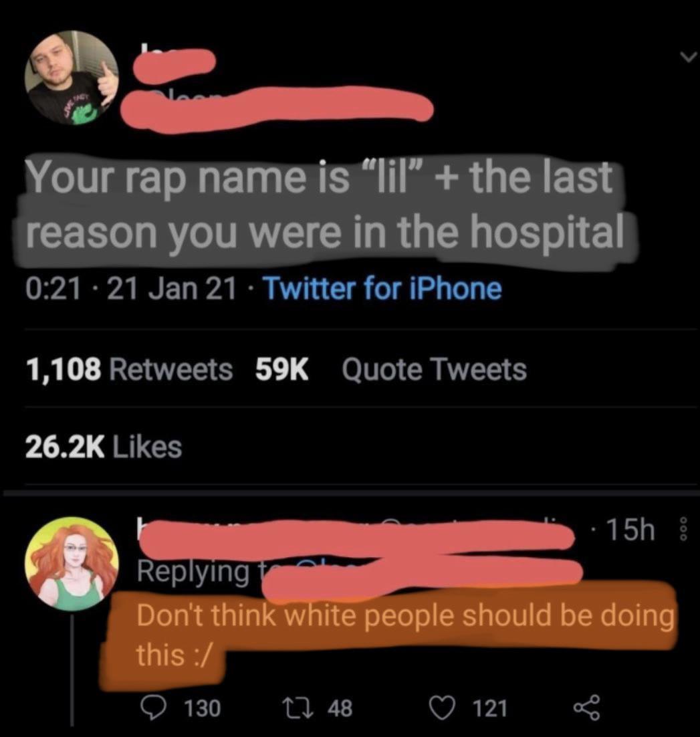Click the "Twitter for iPhone" source link

click(383, 289)
